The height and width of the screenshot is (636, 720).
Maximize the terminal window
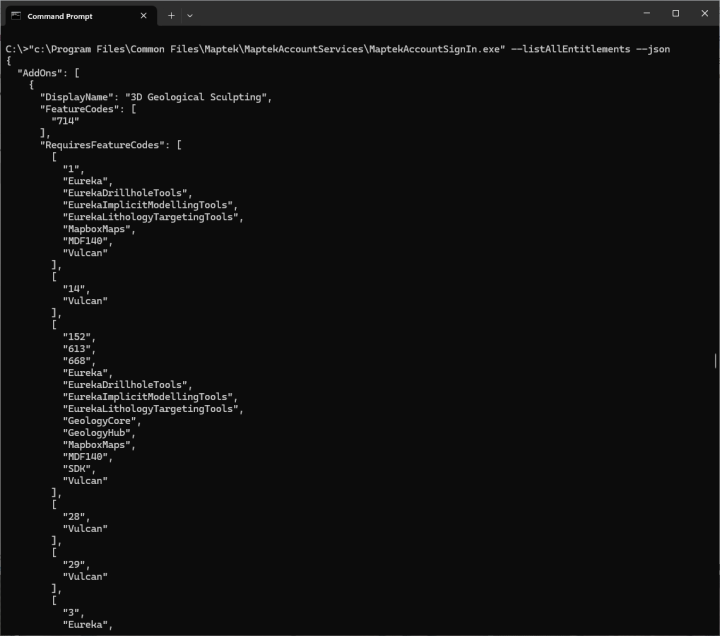[675, 13]
